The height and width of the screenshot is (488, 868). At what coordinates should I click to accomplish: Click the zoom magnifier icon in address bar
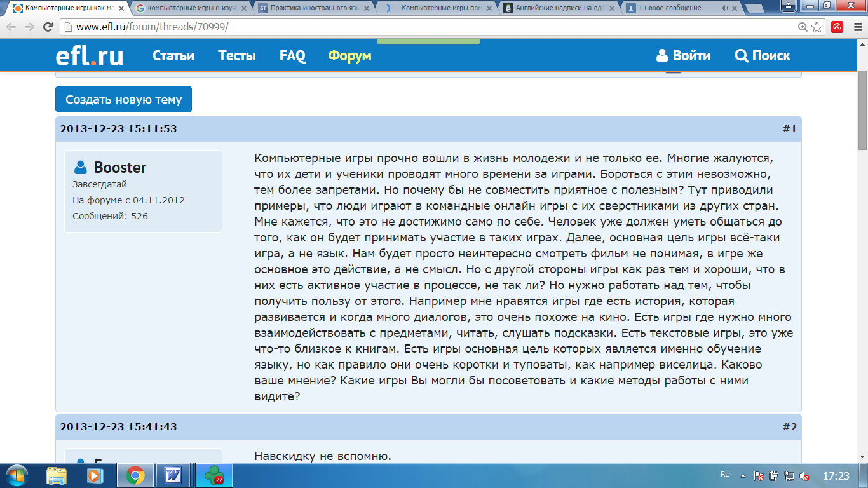pyautogui.click(x=803, y=27)
